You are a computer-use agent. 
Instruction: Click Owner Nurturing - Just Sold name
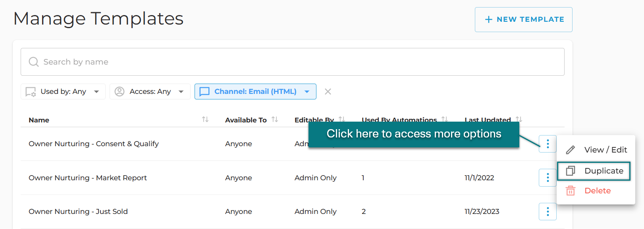(78, 212)
